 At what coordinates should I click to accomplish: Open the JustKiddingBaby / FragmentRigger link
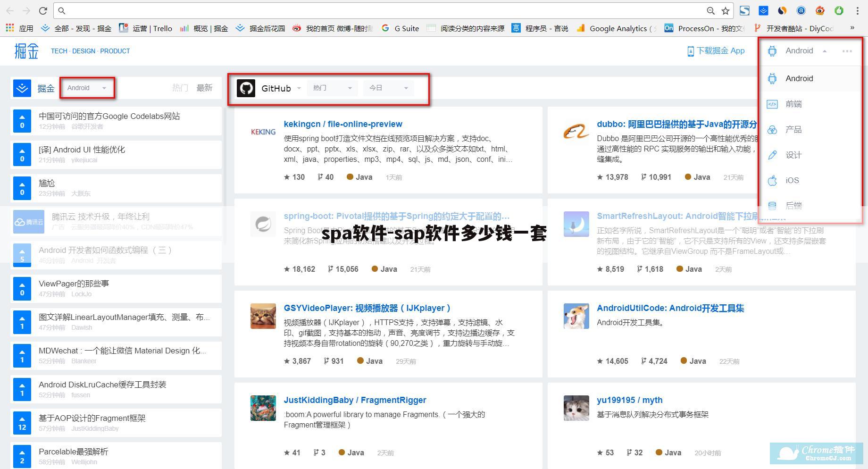355,400
